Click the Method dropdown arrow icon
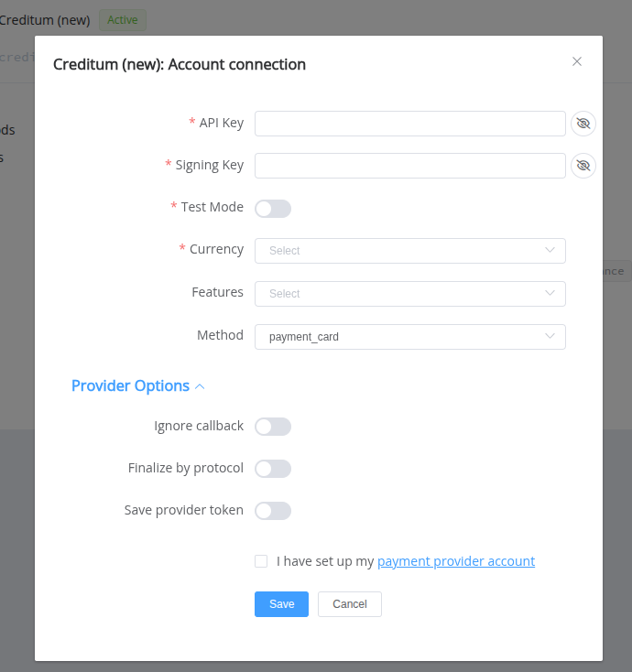Image resolution: width=632 pixels, height=672 pixels. [x=550, y=336]
